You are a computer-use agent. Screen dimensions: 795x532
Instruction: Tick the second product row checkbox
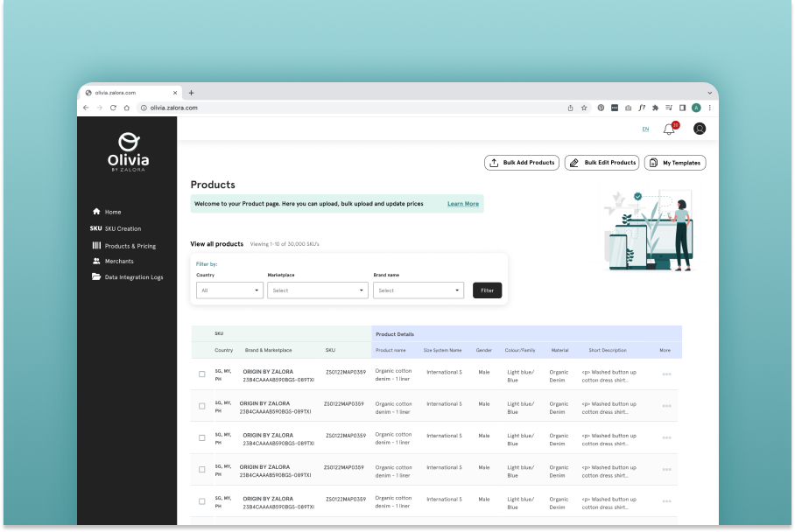click(x=201, y=406)
